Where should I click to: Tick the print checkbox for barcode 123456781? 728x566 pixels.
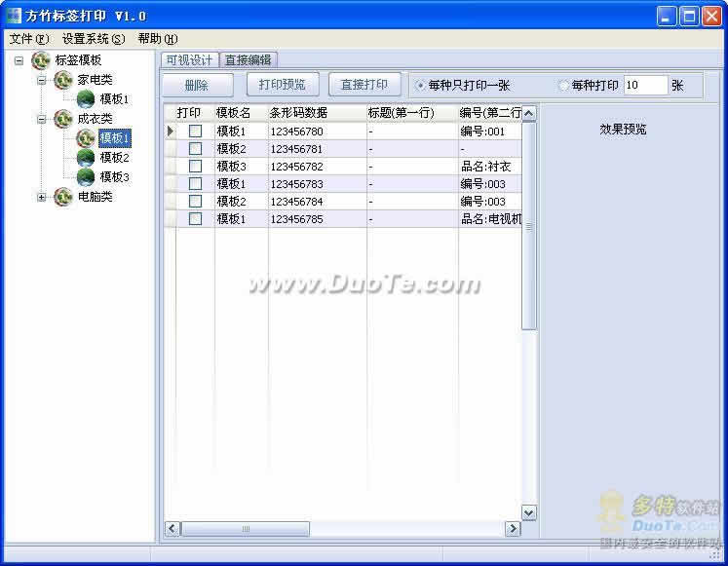pyautogui.click(x=196, y=149)
